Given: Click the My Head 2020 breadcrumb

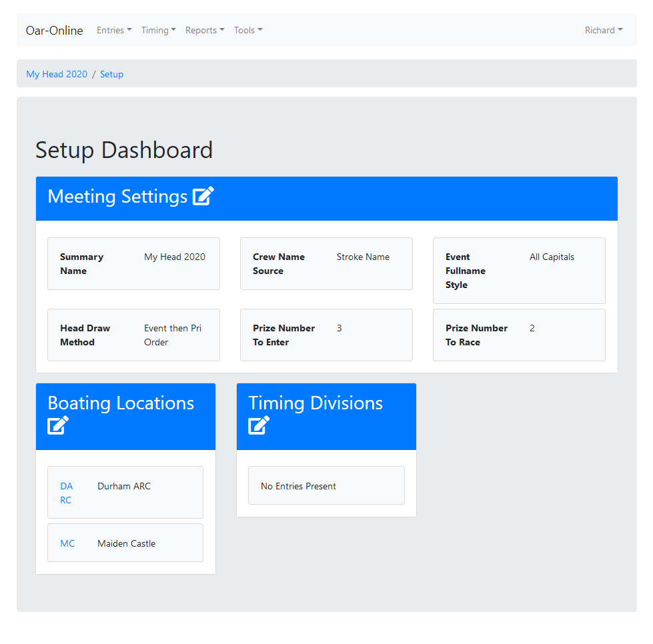Looking at the screenshot, I should click(57, 74).
